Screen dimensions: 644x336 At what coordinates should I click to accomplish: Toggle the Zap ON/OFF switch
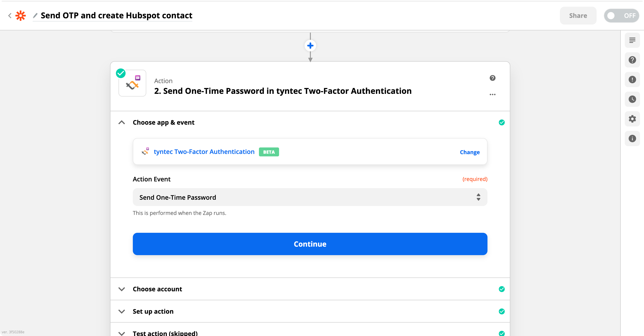621,16
